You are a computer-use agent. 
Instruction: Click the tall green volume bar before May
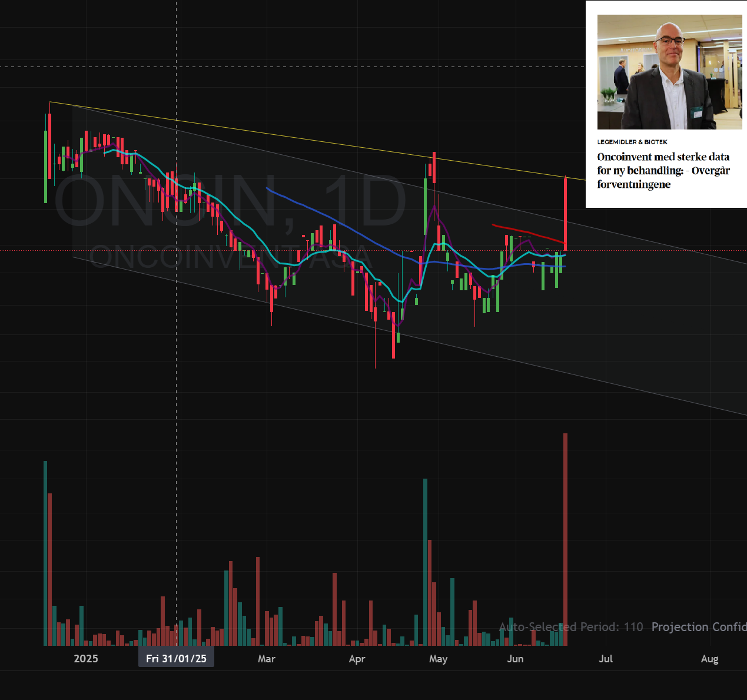[x=425, y=562]
